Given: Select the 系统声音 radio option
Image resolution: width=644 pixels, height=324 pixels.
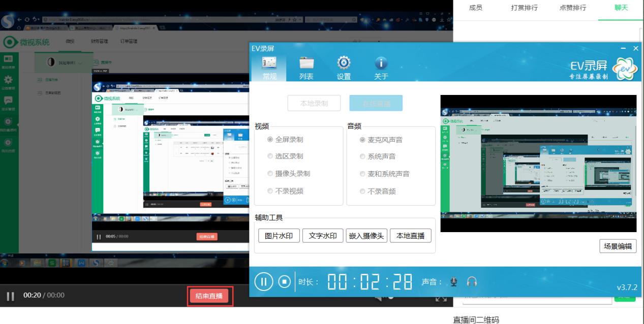Looking at the screenshot, I should (x=378, y=156).
